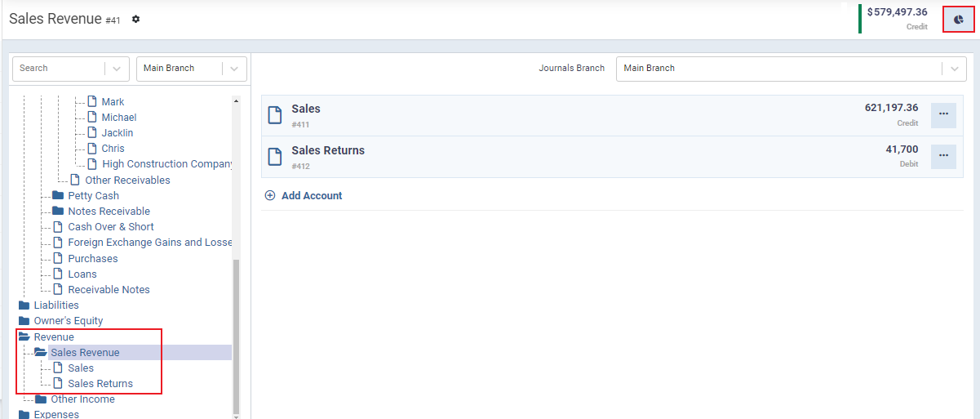Open the pie chart report icon
This screenshot has width=980, height=419.
click(958, 19)
